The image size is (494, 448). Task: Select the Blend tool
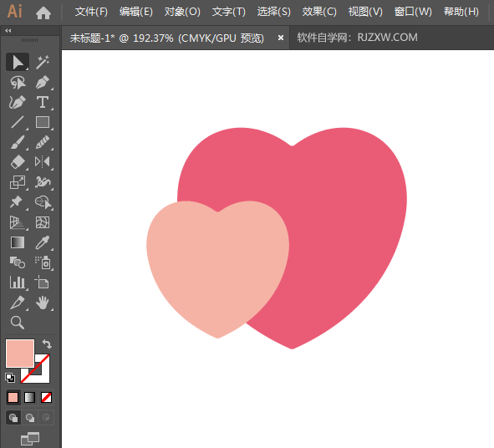tap(18, 262)
